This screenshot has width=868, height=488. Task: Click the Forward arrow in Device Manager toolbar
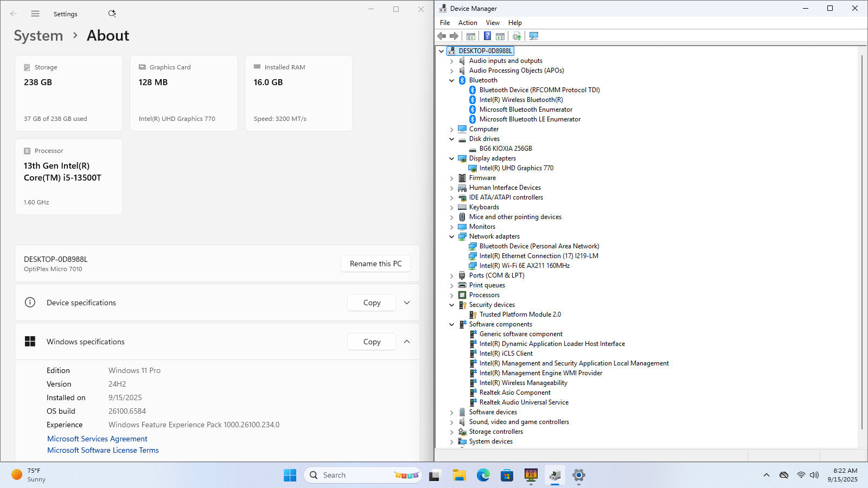[454, 36]
